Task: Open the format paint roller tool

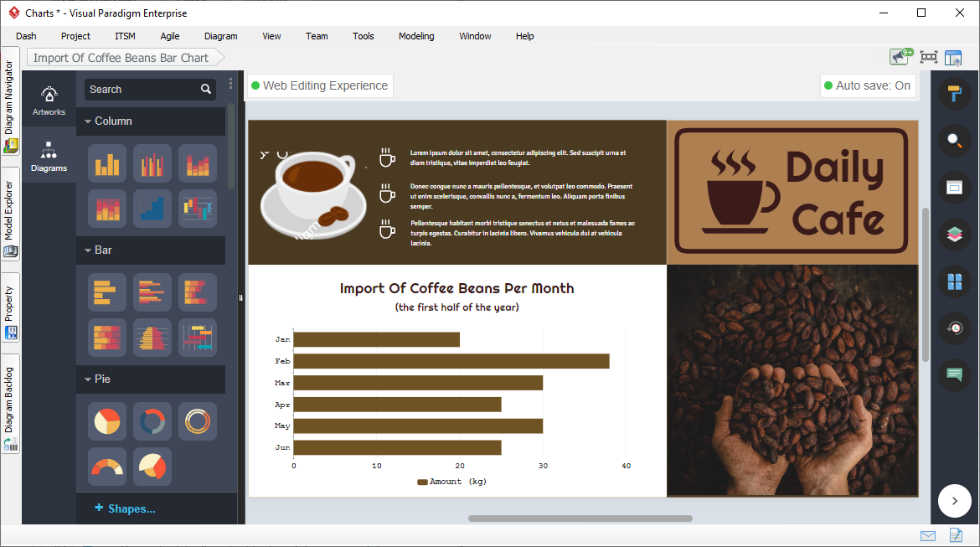Action: coord(954,94)
